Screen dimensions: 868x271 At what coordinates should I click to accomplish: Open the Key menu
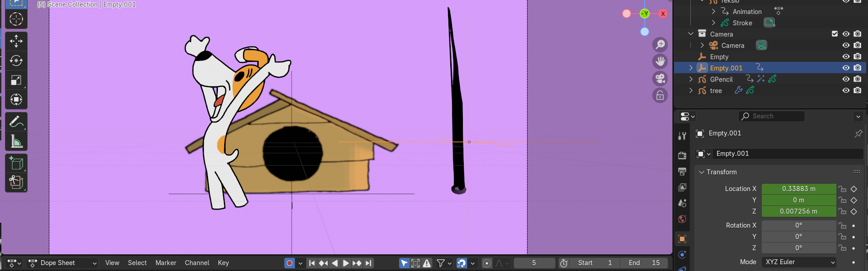(x=223, y=263)
